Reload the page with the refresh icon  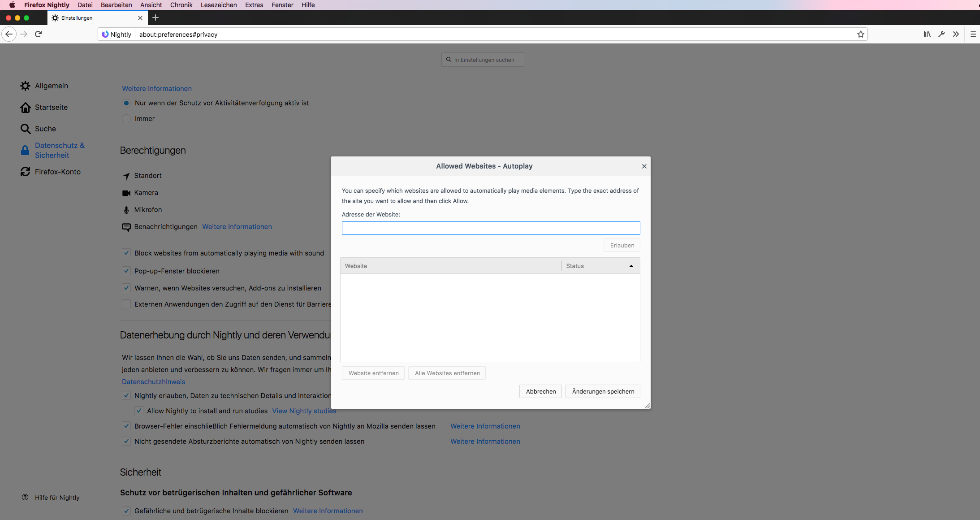pos(39,35)
